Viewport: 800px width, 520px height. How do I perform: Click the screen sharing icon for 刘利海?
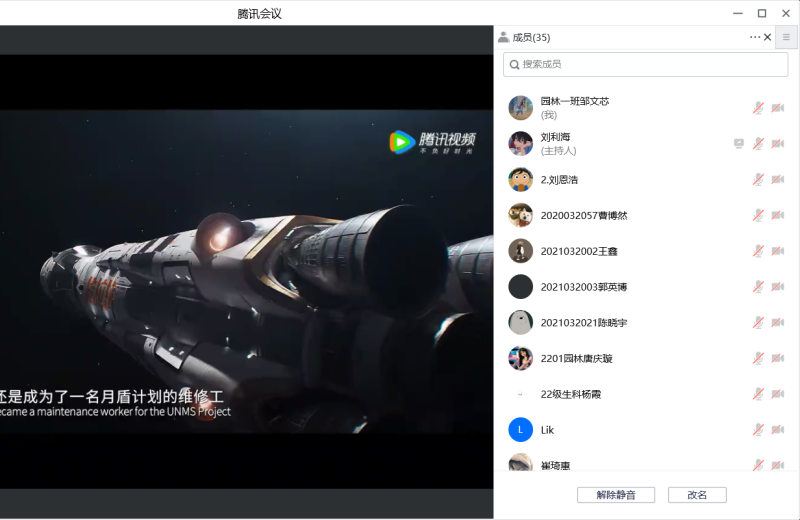click(x=739, y=143)
